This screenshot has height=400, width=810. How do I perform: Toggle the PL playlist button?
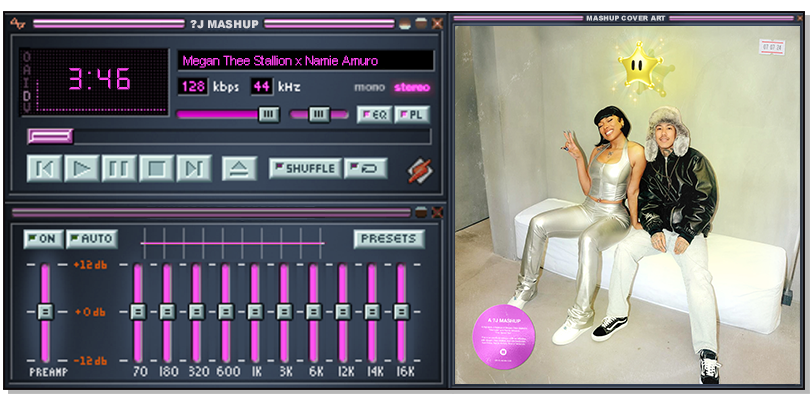[412, 115]
